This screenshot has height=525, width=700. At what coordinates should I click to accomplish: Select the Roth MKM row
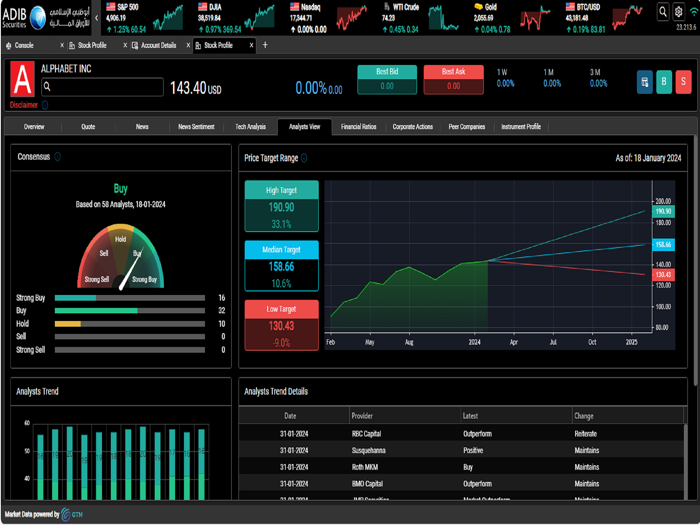click(461, 467)
